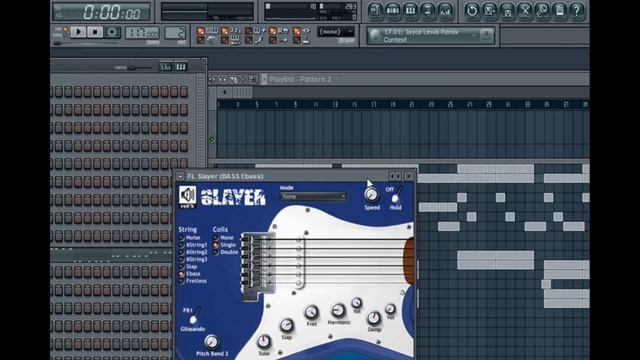Toggle the orange recording option beside the eye icon

pyautogui.click(x=297, y=31)
